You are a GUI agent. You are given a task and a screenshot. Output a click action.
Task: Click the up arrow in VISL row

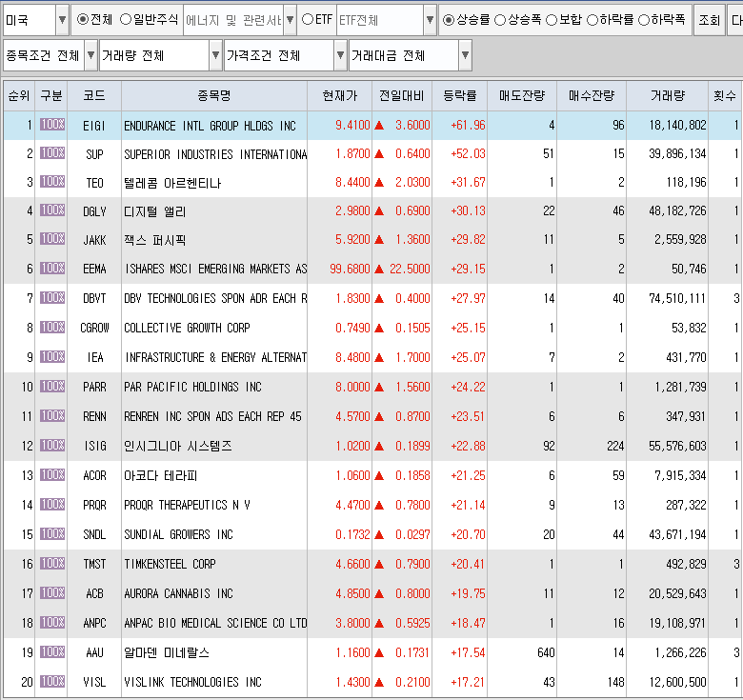[x=379, y=682]
